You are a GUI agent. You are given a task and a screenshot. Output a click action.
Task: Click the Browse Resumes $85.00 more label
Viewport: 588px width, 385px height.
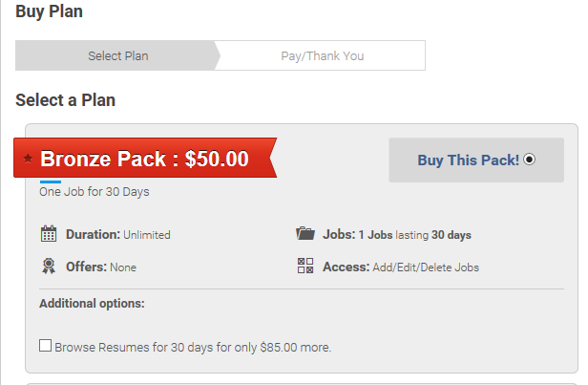pyautogui.click(x=193, y=347)
